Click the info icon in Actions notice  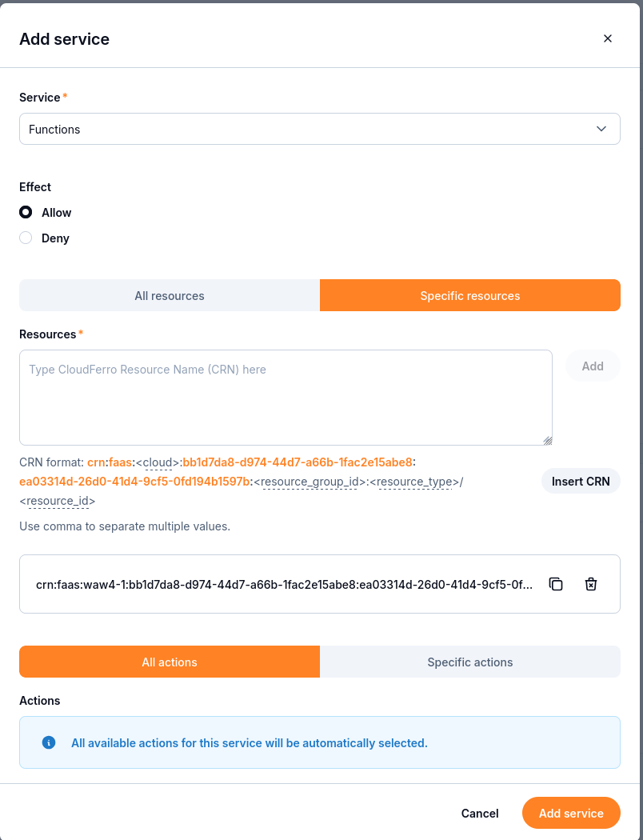(x=49, y=742)
